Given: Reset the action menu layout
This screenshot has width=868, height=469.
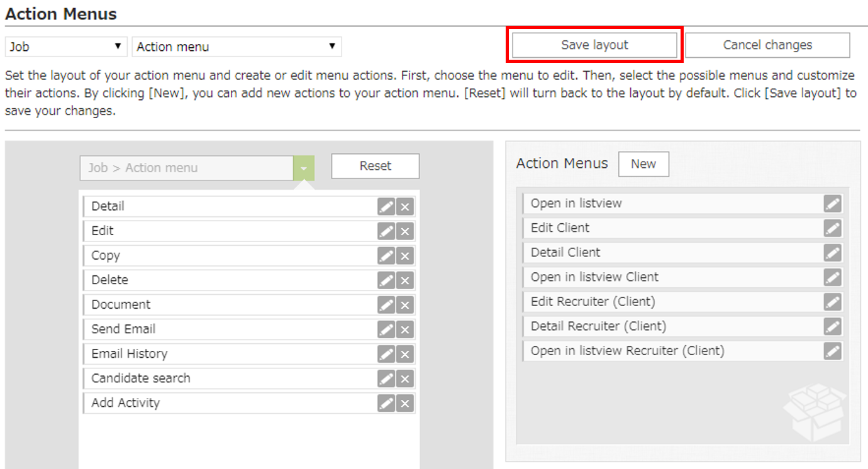Looking at the screenshot, I should 375,166.
